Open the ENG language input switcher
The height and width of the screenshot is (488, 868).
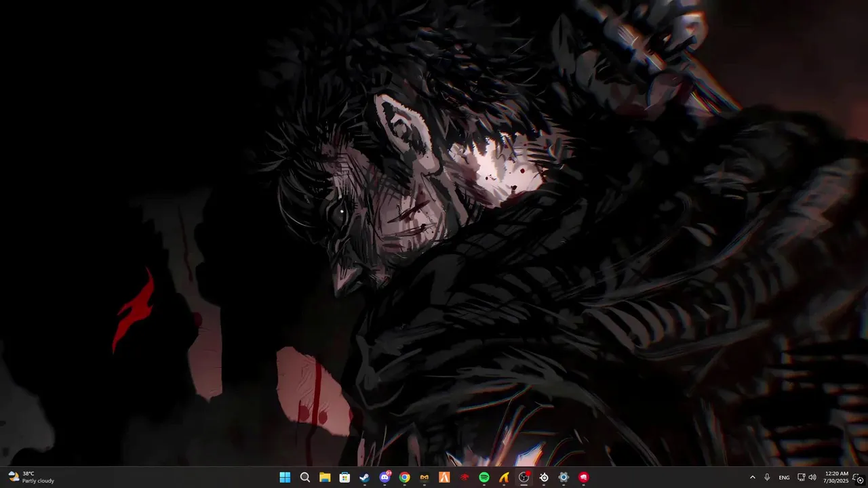tap(784, 477)
